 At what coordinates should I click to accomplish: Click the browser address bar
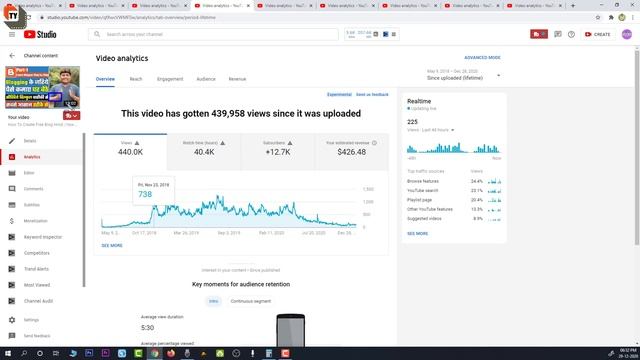(314, 18)
